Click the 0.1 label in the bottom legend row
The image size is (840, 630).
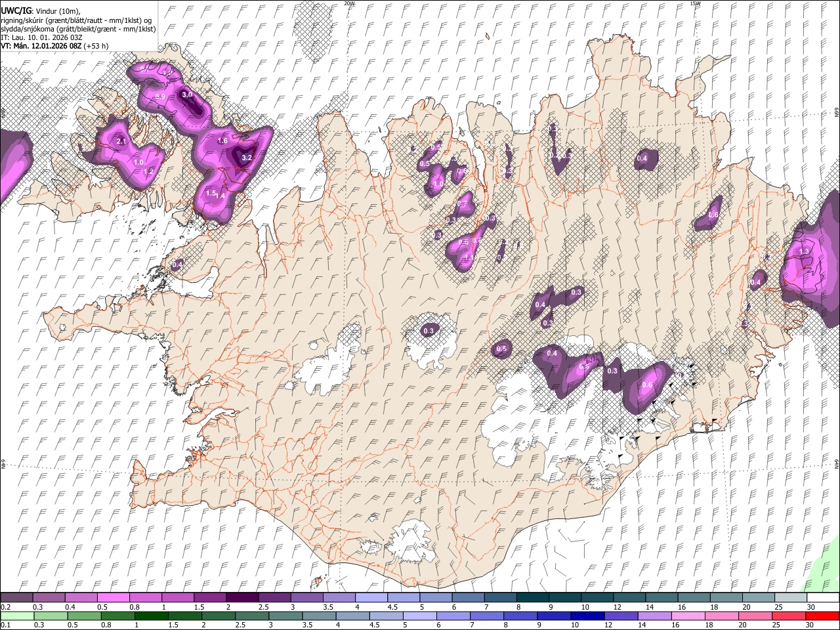pos(6,625)
